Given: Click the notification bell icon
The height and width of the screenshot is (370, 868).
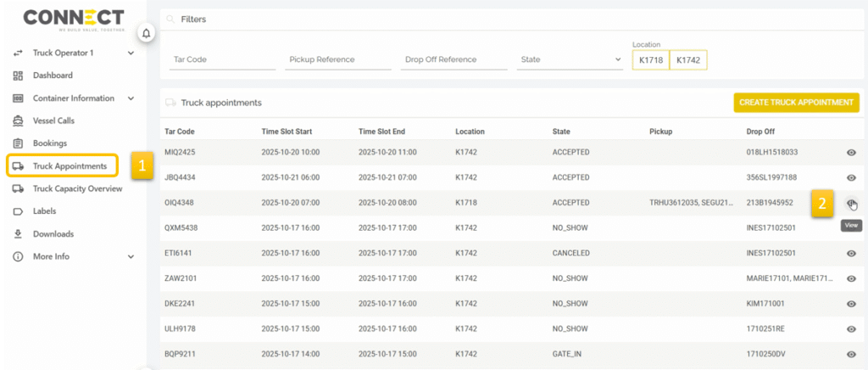Looking at the screenshot, I should point(146,33).
